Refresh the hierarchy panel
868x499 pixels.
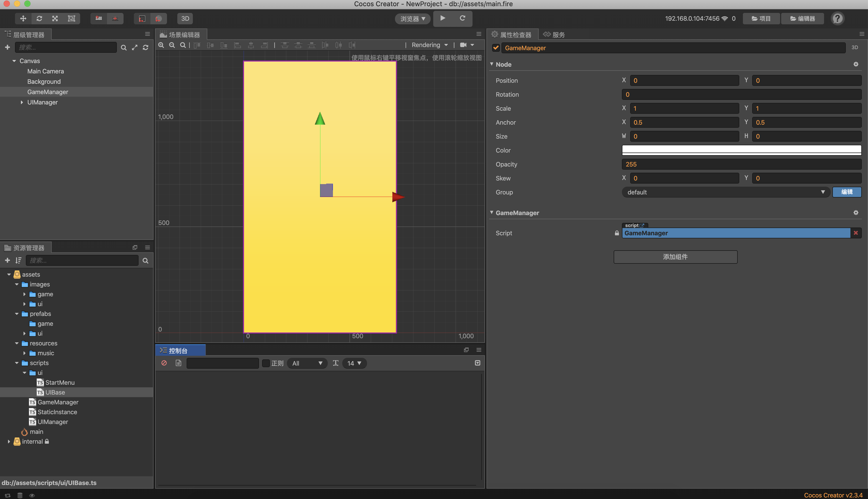146,48
